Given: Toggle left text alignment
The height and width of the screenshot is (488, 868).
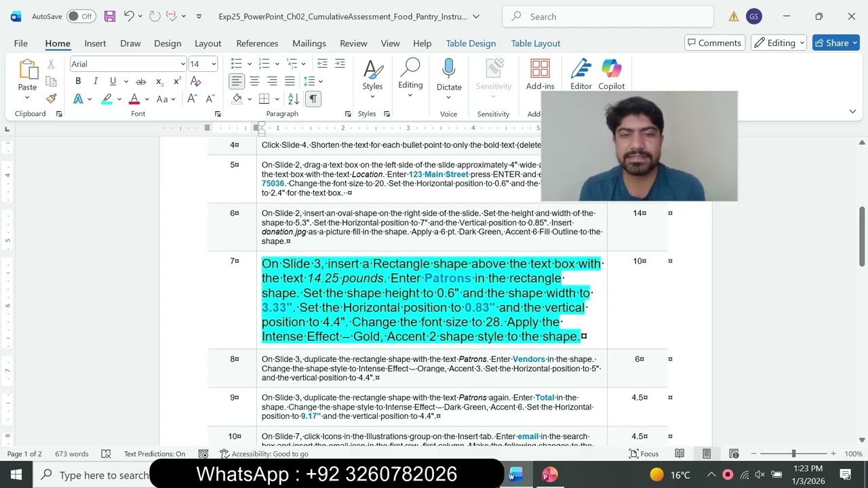Looking at the screenshot, I should (x=237, y=81).
